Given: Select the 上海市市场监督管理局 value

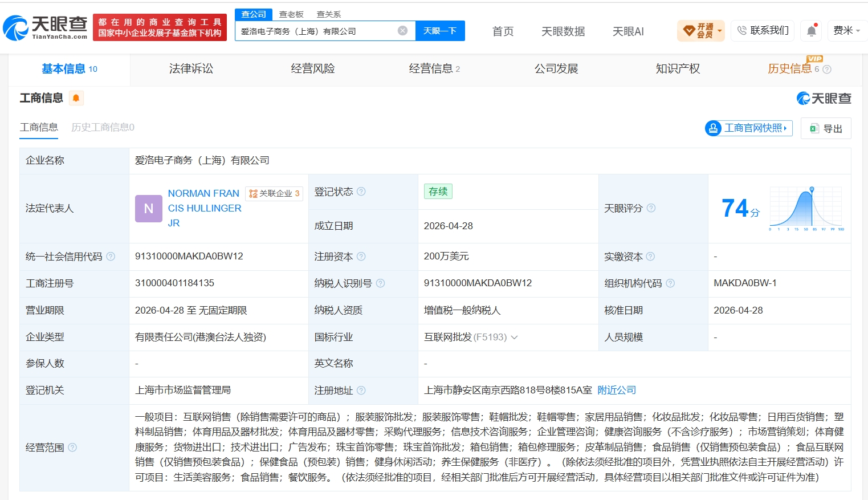Looking at the screenshot, I should coord(183,391).
